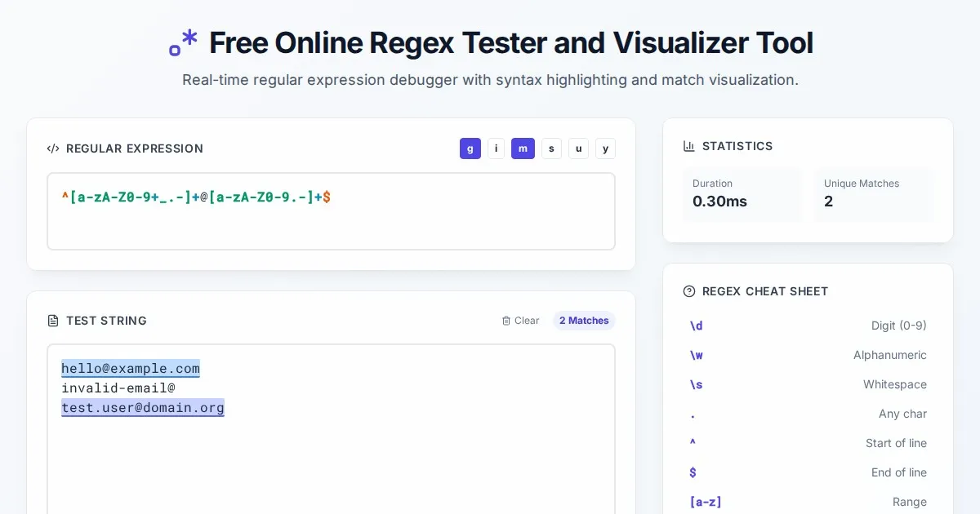This screenshot has height=514, width=980.
Task: Disable the multiline 'm' flag
Action: [x=523, y=148]
